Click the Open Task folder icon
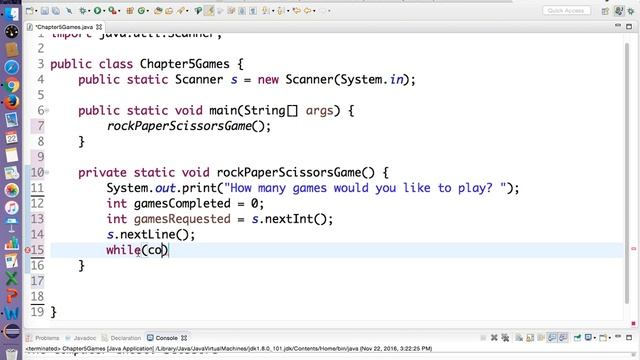This screenshot has width=640, height=360. point(169,11)
